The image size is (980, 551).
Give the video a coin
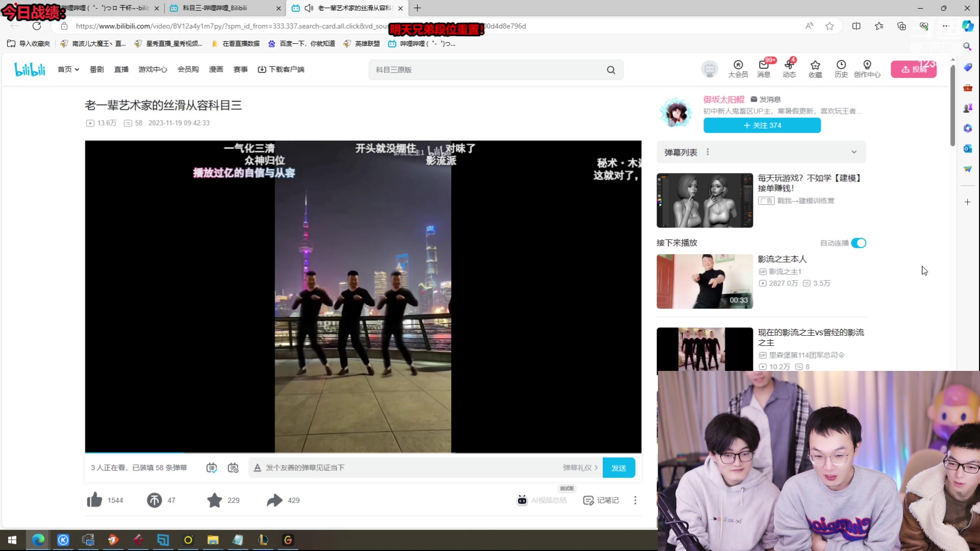click(155, 500)
